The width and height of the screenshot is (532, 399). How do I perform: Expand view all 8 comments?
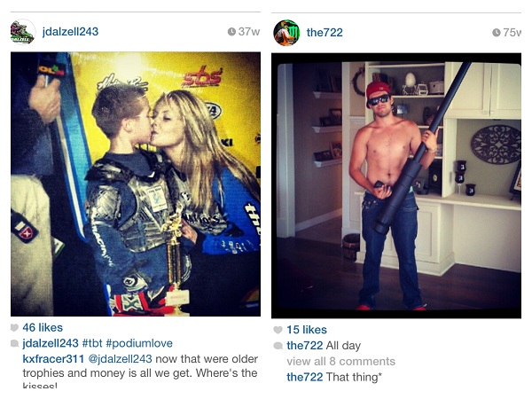coord(341,362)
